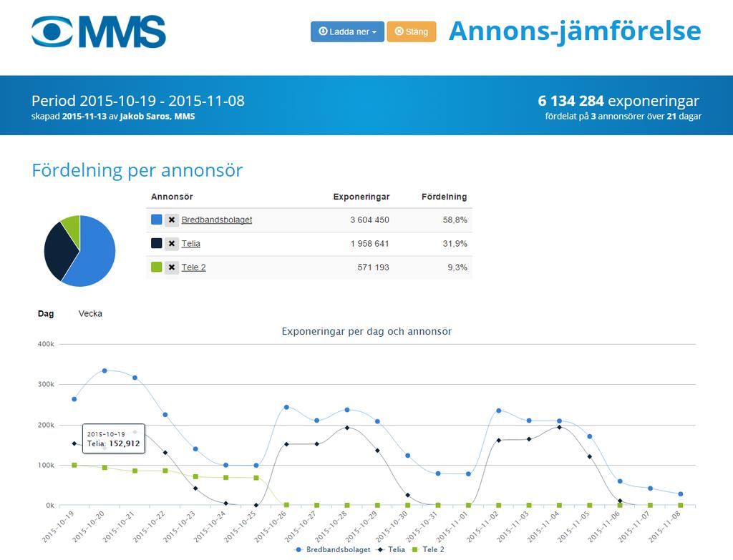Remove Tele 2 with its X icon

point(172,267)
